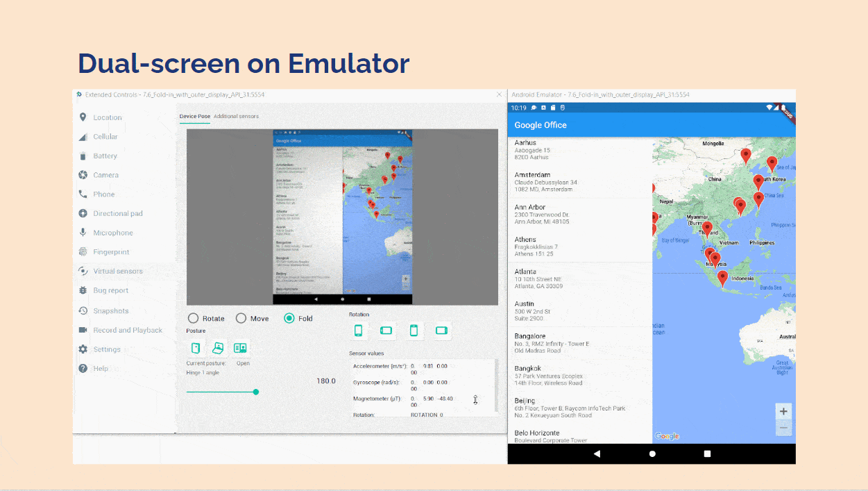Tap the Wi-Fi icon in emulator status bar
Image resolution: width=868 pixels, height=491 pixels.
pyautogui.click(x=769, y=108)
